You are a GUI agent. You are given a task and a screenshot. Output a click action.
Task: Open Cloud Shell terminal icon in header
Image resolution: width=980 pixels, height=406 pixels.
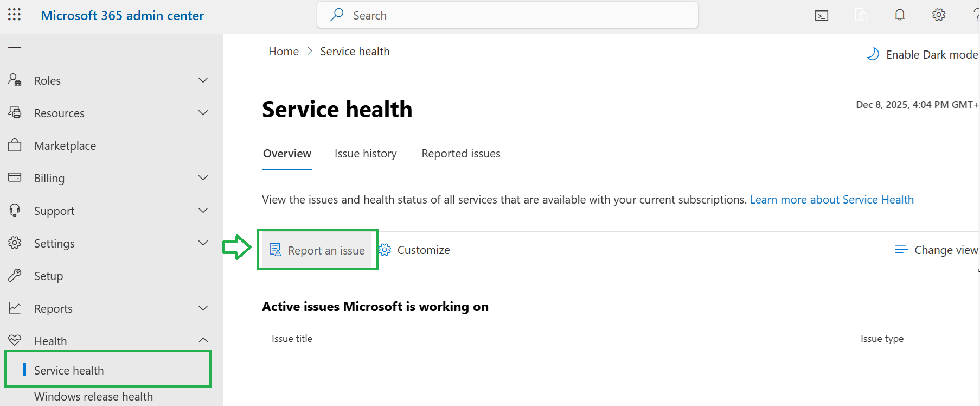coord(822,15)
